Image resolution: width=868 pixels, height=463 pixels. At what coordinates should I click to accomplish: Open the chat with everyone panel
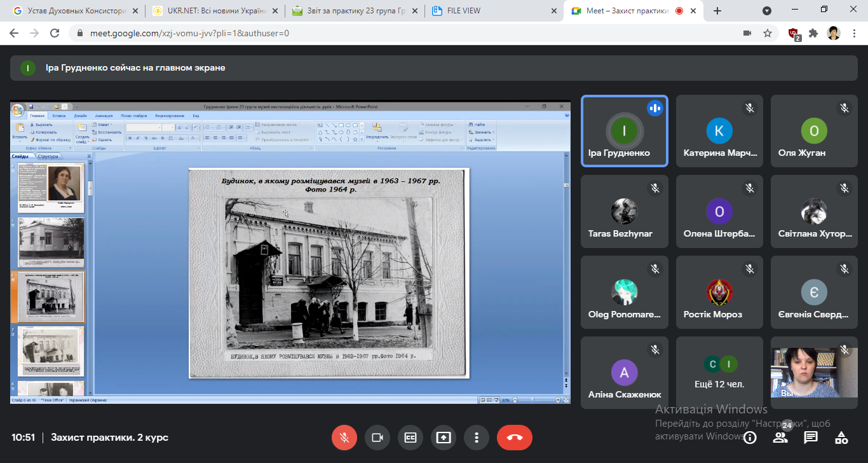pos(811,438)
